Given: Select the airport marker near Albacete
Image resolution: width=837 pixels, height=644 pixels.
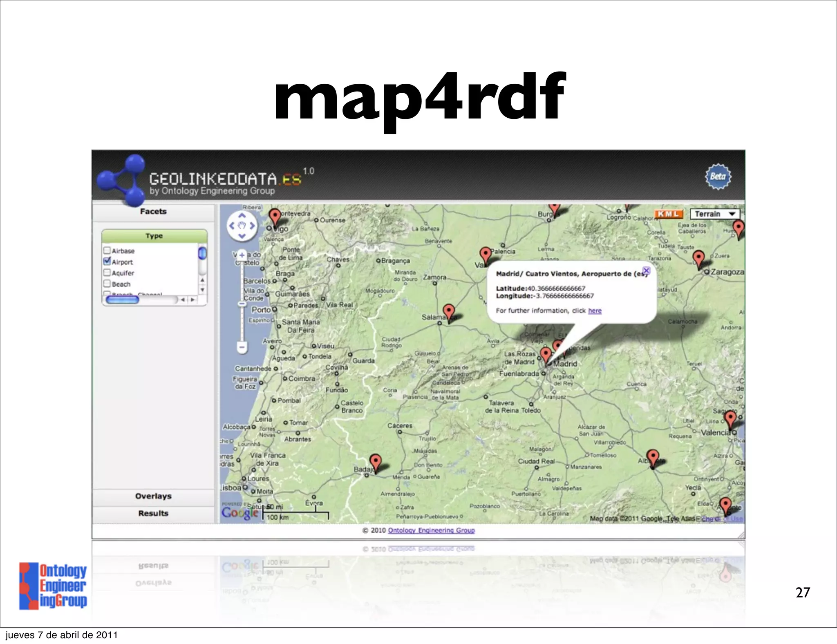Looking at the screenshot, I should [x=653, y=458].
